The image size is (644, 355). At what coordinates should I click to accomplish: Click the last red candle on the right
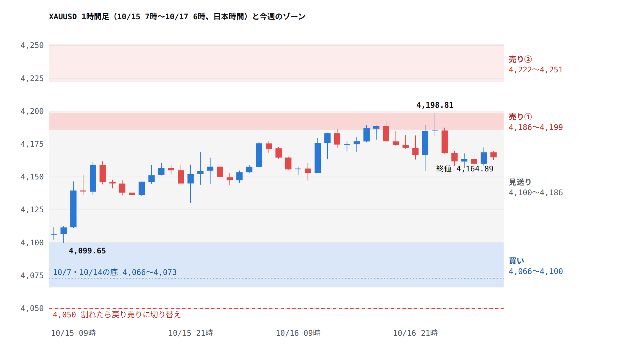(494, 155)
